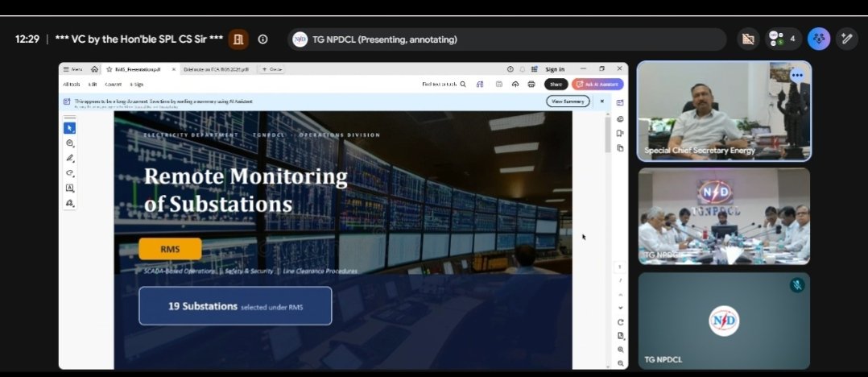Open the top right-rail AI panel icon

(620, 103)
